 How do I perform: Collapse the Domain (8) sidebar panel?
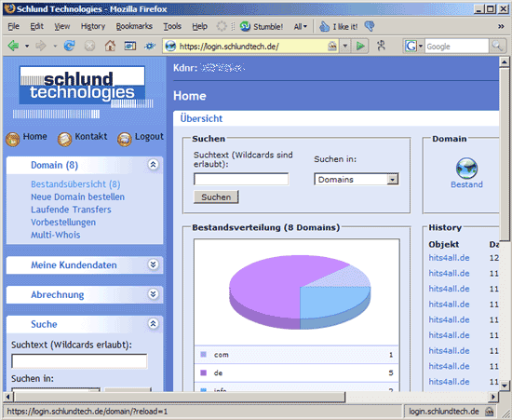(153, 164)
